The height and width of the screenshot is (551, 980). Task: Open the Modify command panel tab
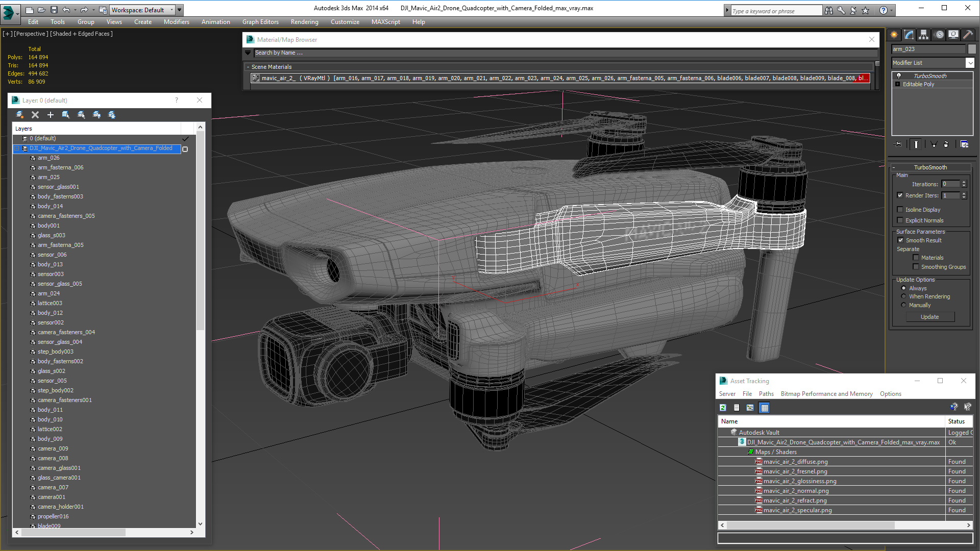pos(909,35)
